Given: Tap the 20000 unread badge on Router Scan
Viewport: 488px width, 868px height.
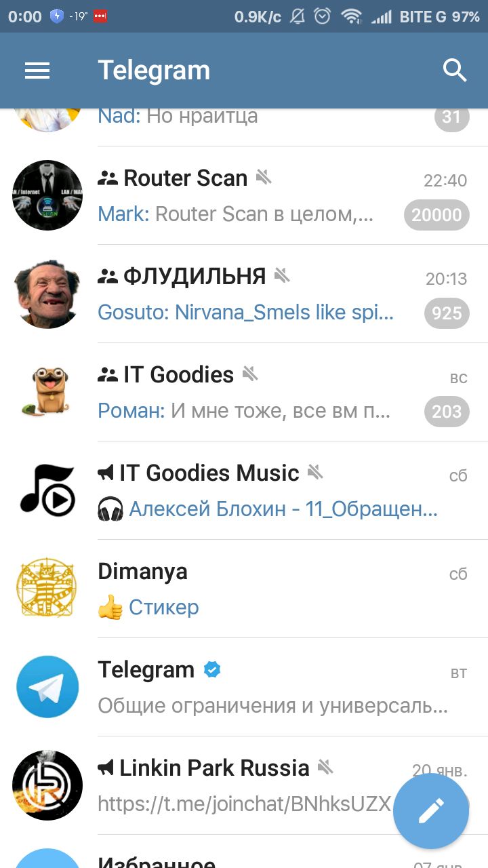Looking at the screenshot, I should point(436,215).
